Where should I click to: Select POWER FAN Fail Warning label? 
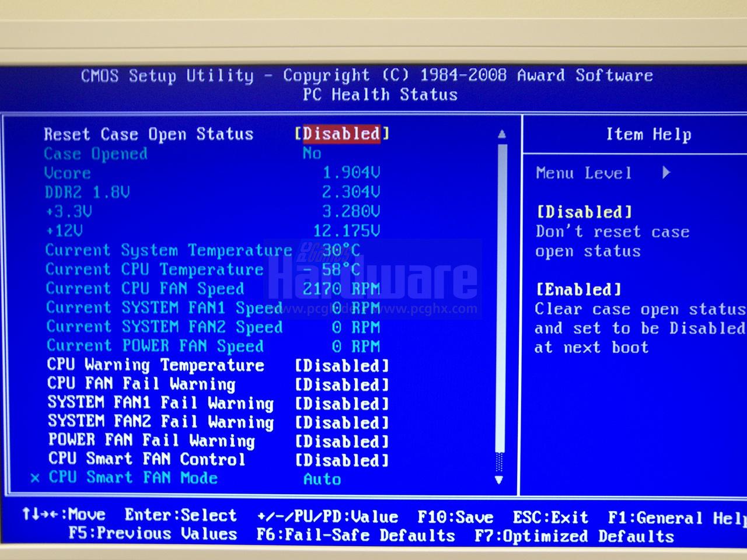click(x=152, y=440)
